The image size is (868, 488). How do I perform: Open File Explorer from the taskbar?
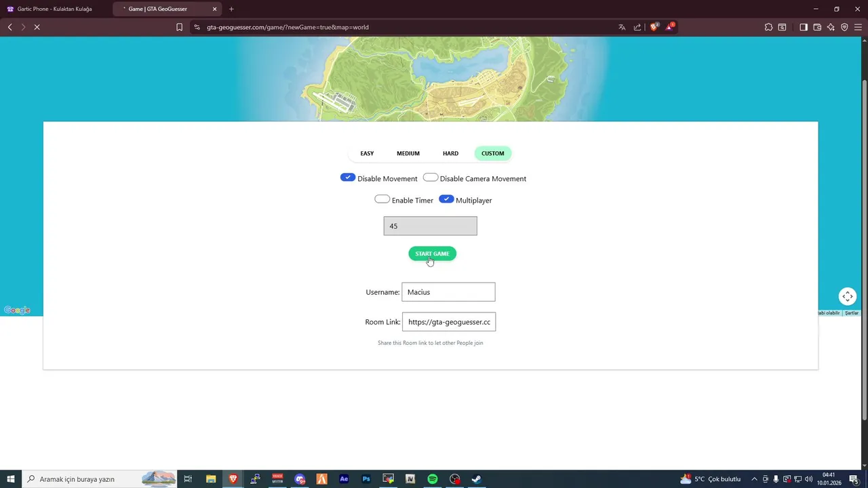click(211, 479)
